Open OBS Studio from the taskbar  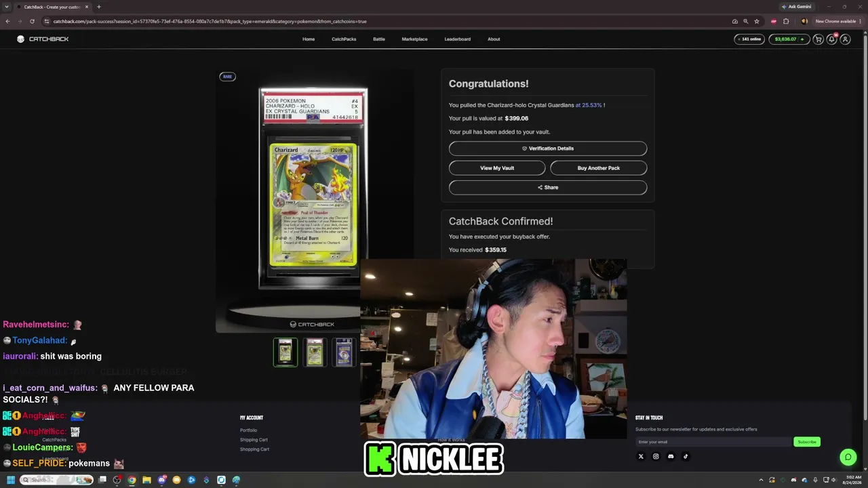click(117, 480)
